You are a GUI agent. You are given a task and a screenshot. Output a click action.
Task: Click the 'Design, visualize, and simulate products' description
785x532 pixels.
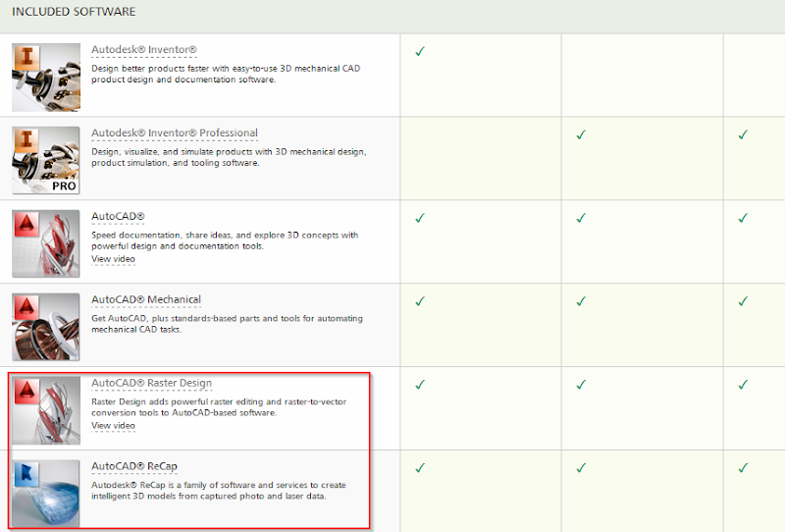coord(229,157)
